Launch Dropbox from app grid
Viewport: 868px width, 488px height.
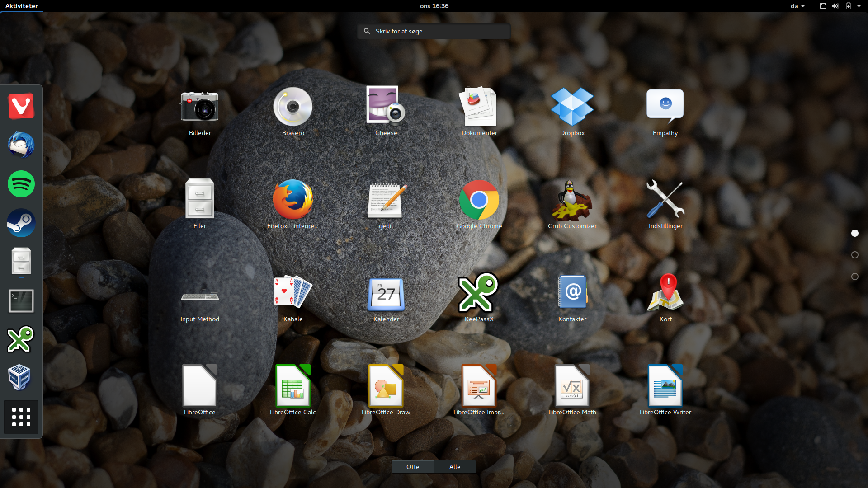pyautogui.click(x=572, y=112)
